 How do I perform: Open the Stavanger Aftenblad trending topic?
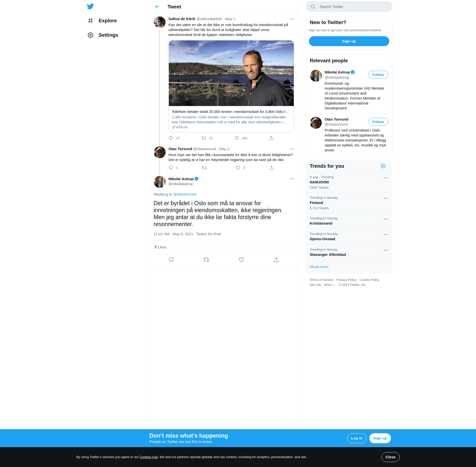pos(349,252)
